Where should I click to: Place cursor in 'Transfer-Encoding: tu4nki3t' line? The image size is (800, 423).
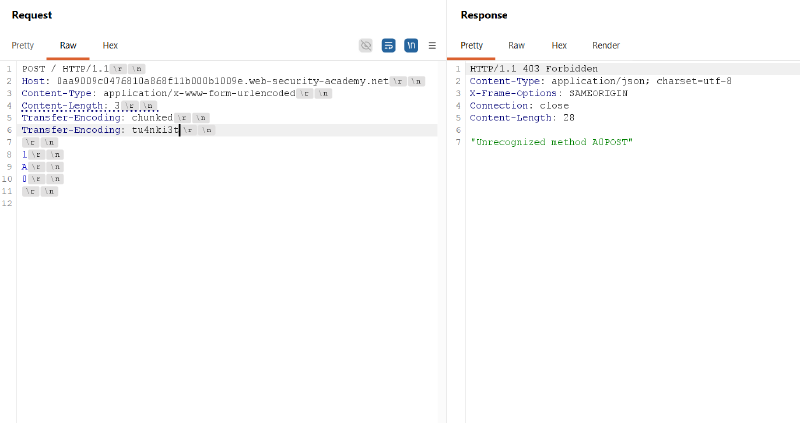click(x=100, y=130)
